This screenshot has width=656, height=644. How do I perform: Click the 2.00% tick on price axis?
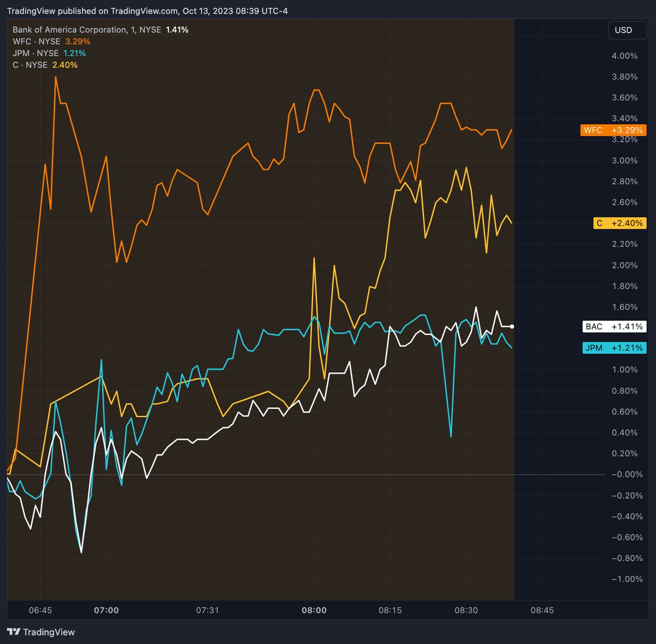point(624,265)
